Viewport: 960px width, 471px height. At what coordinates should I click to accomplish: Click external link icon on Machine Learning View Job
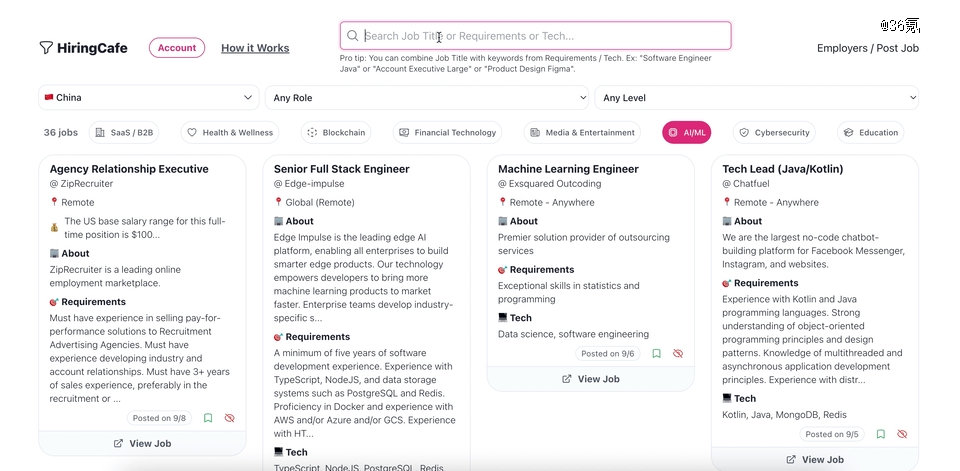point(567,379)
